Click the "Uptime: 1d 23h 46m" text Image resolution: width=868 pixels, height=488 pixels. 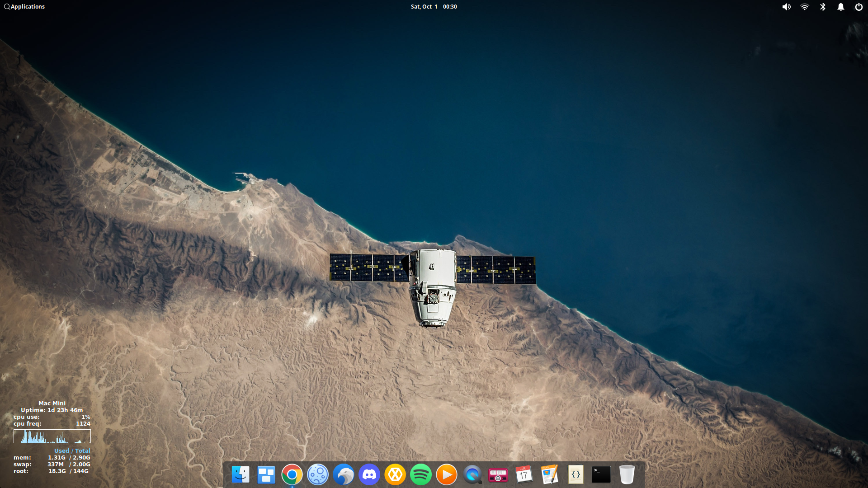point(52,410)
